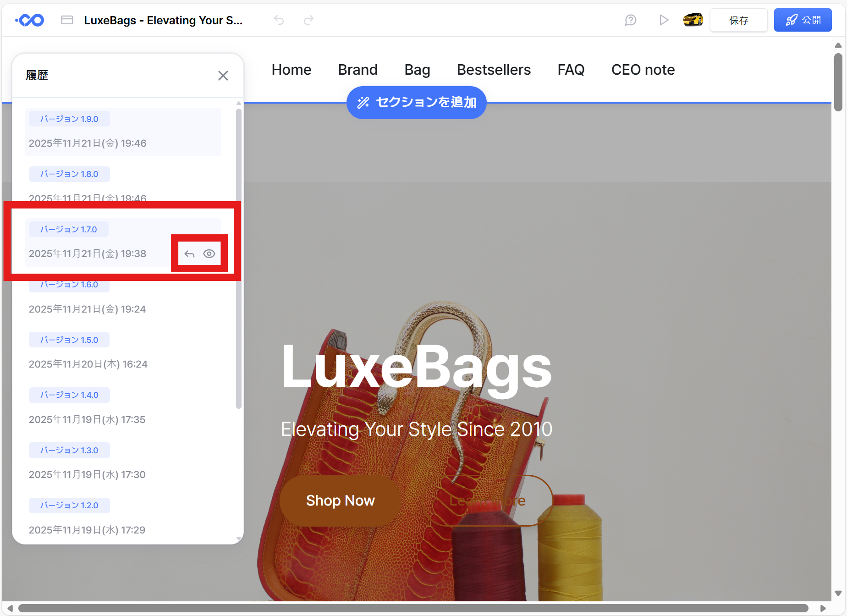Add a section with セクションを追加 button
The image size is (847, 616).
click(417, 102)
